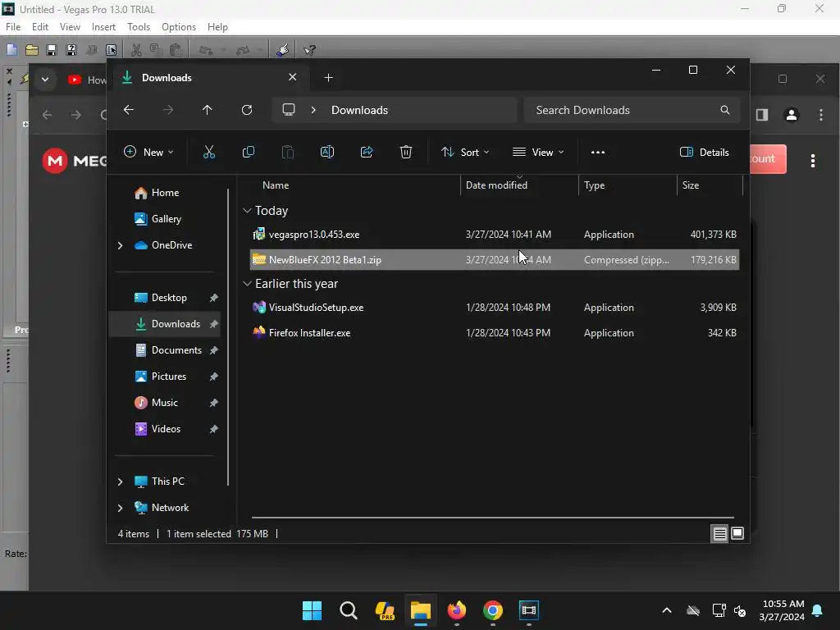This screenshot has width=840, height=630.
Task: Open a new Explorer tab
Action: tap(328, 78)
